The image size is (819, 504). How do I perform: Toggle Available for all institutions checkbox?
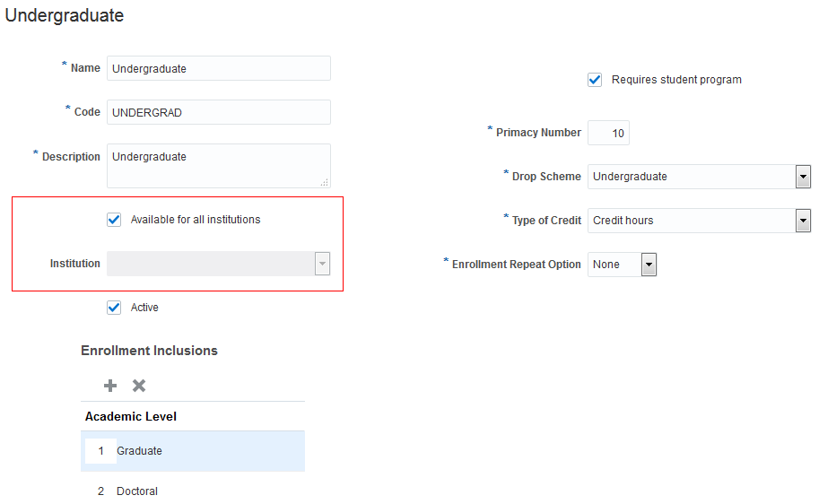click(x=114, y=220)
